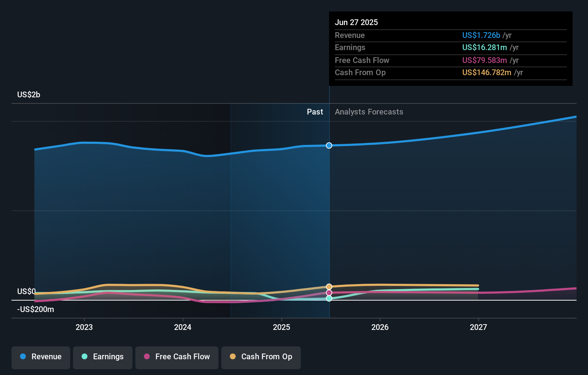Click the 2027 x-axis label
This screenshot has width=588, height=375.
[x=478, y=327]
